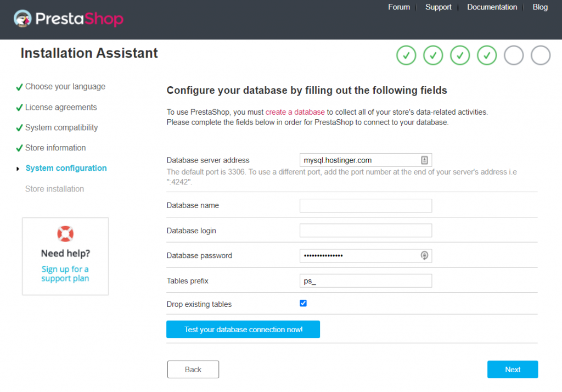Click the checkmark beside License agreements
562x392 pixels.
coord(20,107)
